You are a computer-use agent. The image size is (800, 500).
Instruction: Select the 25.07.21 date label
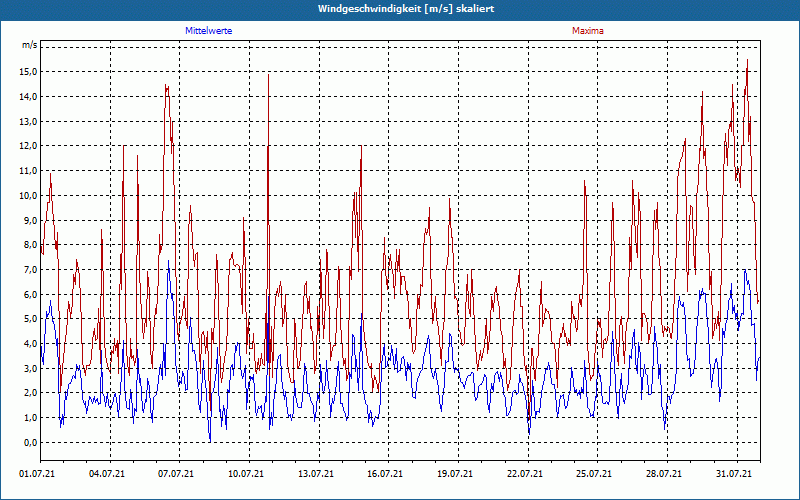(594, 474)
